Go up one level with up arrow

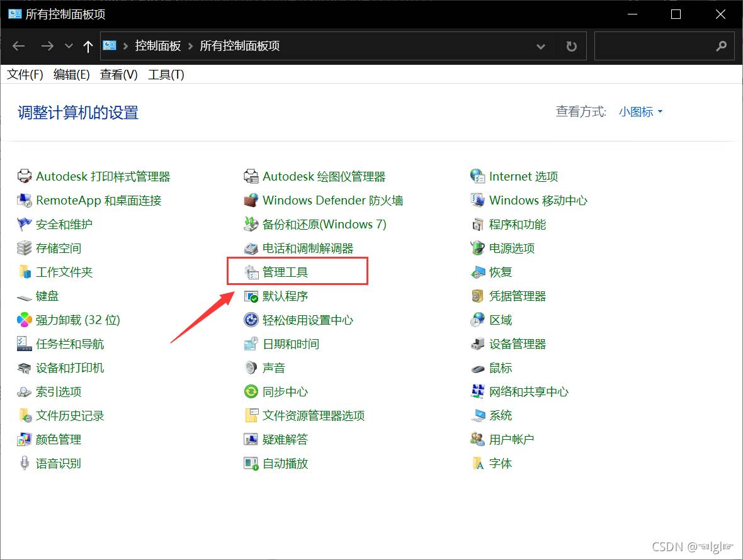(88, 46)
